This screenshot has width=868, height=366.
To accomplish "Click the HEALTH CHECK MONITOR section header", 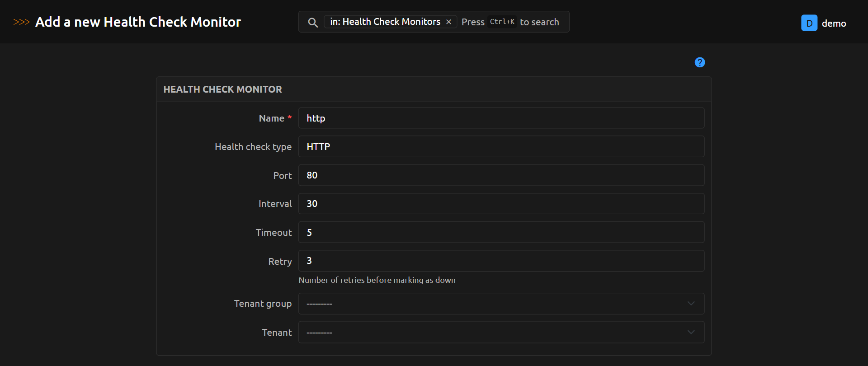I will pyautogui.click(x=222, y=89).
